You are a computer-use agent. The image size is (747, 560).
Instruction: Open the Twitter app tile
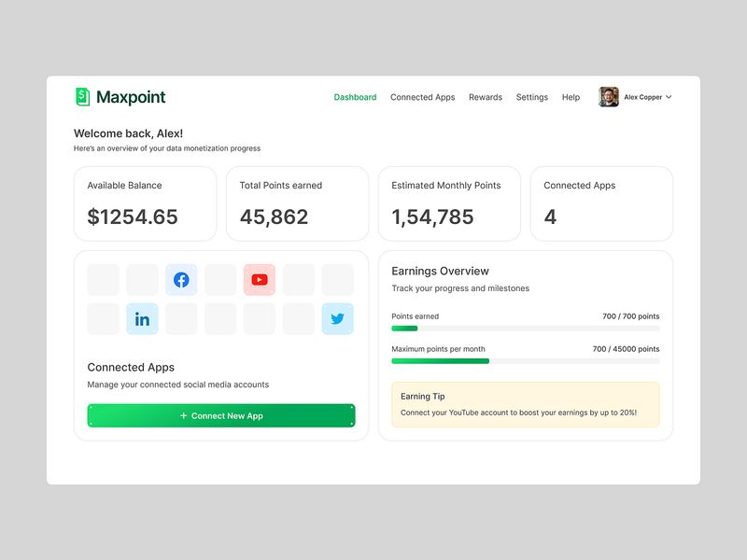[x=337, y=318]
